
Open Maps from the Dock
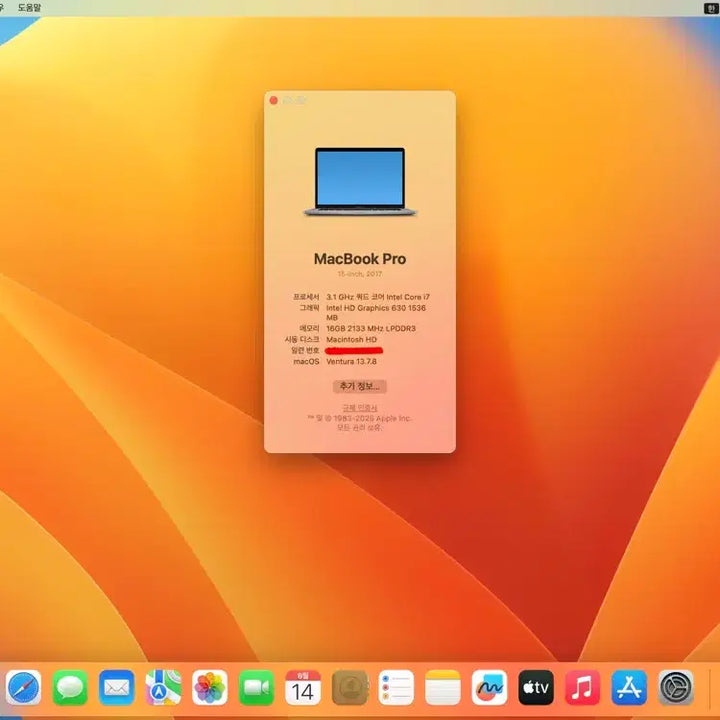[163, 687]
